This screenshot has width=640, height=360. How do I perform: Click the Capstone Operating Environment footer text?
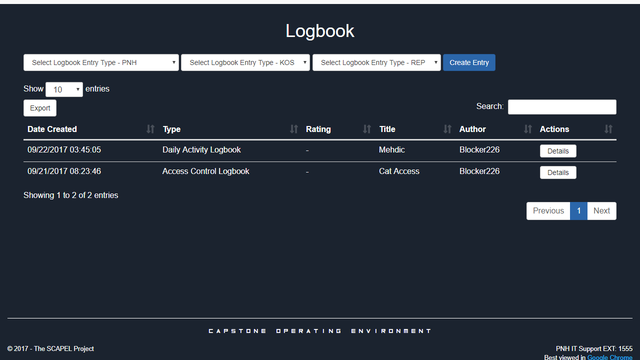click(320, 331)
